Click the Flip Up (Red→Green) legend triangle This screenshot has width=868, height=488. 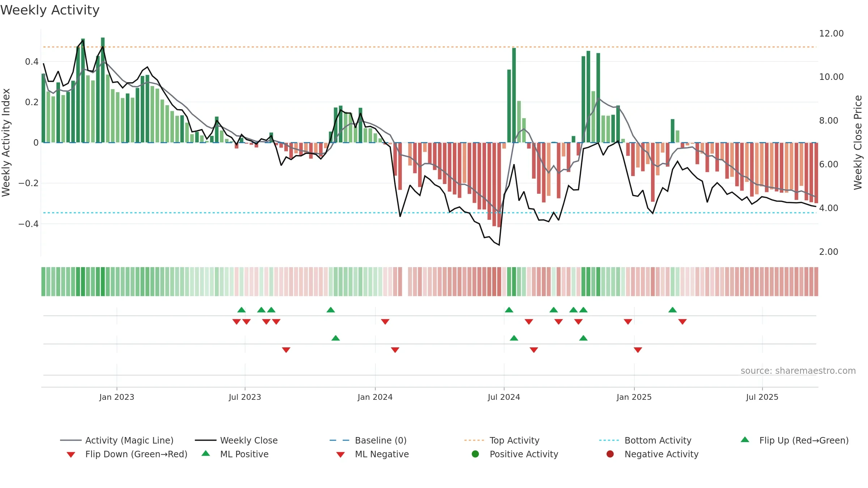[x=745, y=440]
